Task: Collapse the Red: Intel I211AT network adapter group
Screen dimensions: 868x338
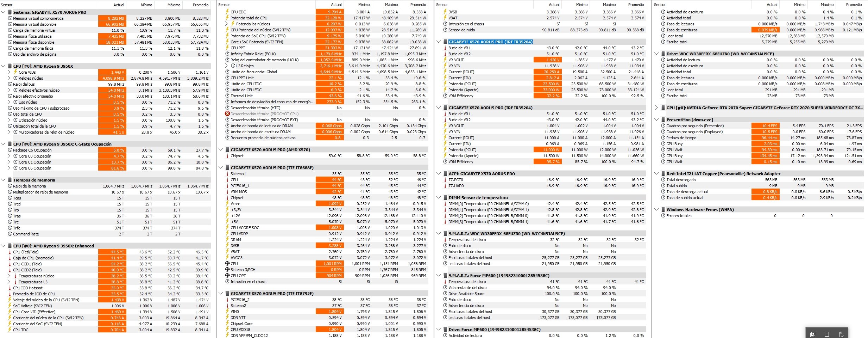Action: (657, 174)
